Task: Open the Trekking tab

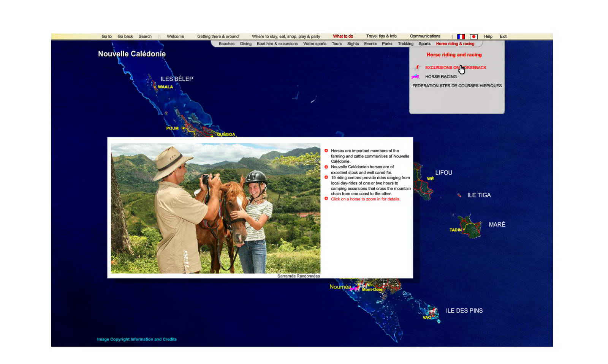Action: [405, 44]
